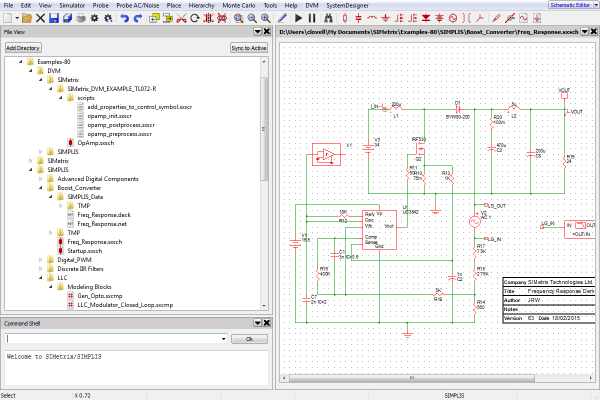600x400 pixels.
Task: Click the New schematic page icon
Action: point(8,18)
